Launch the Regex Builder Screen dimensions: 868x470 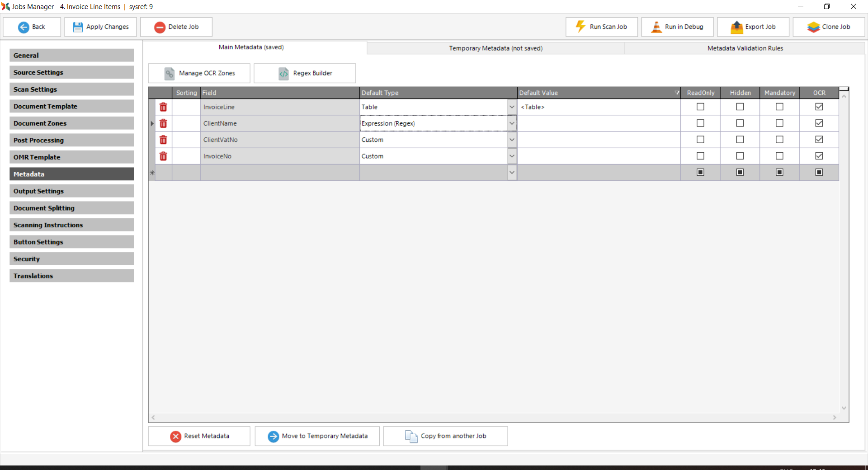pyautogui.click(x=305, y=73)
